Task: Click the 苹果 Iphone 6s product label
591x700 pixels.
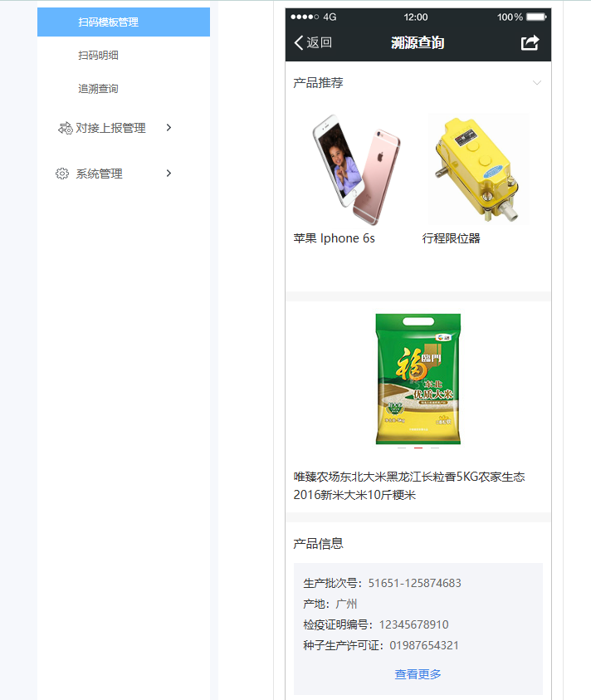Action: click(x=334, y=238)
